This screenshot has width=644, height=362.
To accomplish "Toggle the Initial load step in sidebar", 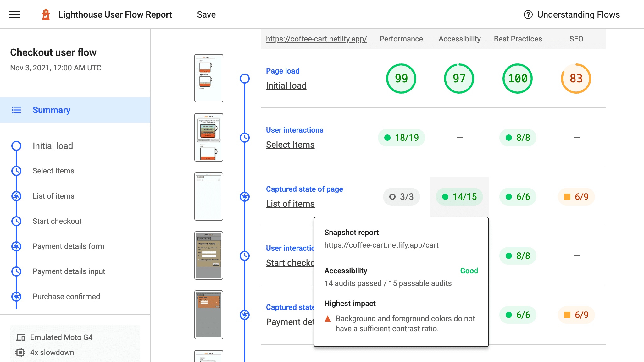I will point(53,145).
